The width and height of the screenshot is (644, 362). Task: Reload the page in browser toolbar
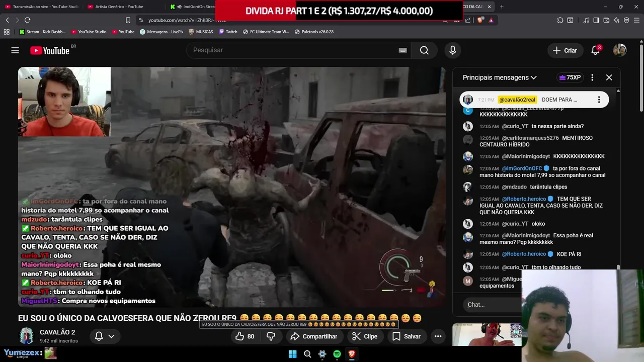pyautogui.click(x=27, y=20)
